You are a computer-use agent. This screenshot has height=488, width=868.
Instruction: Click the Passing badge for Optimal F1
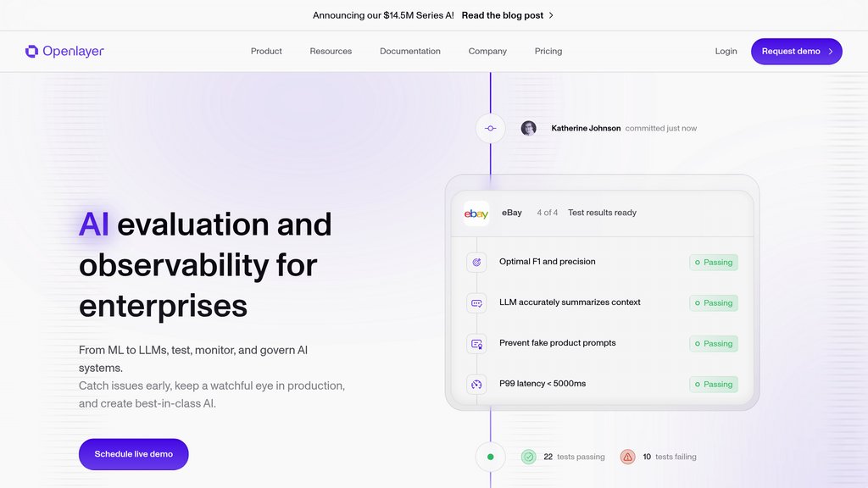tap(714, 263)
